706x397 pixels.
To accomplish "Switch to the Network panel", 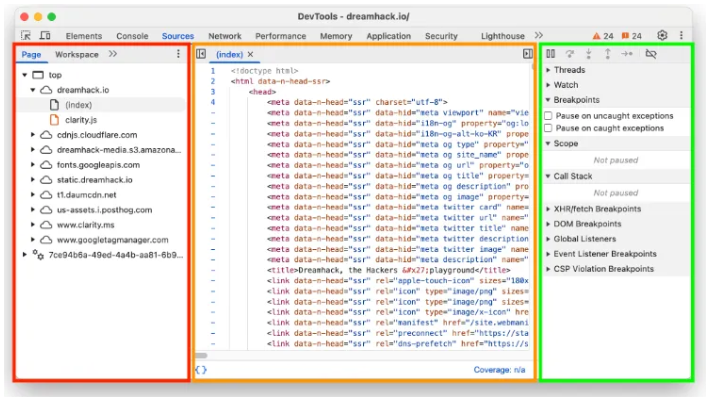I will click(x=225, y=36).
